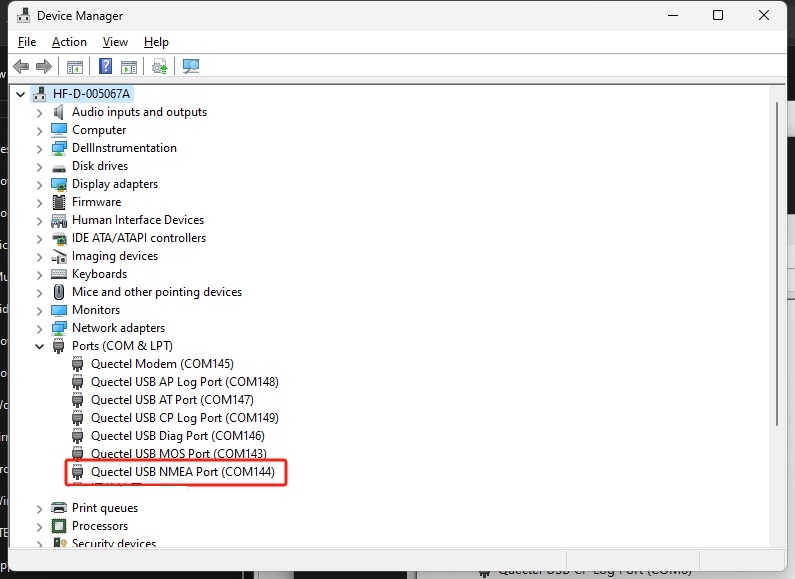Select Quectel USB Diag Port (COM146)
This screenshot has height=579, width=795.
click(178, 436)
